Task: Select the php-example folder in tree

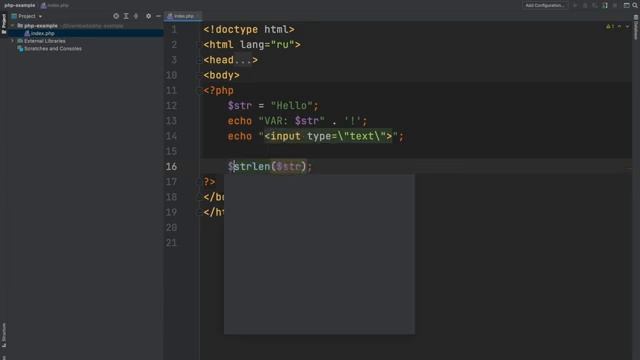Action: (40, 26)
